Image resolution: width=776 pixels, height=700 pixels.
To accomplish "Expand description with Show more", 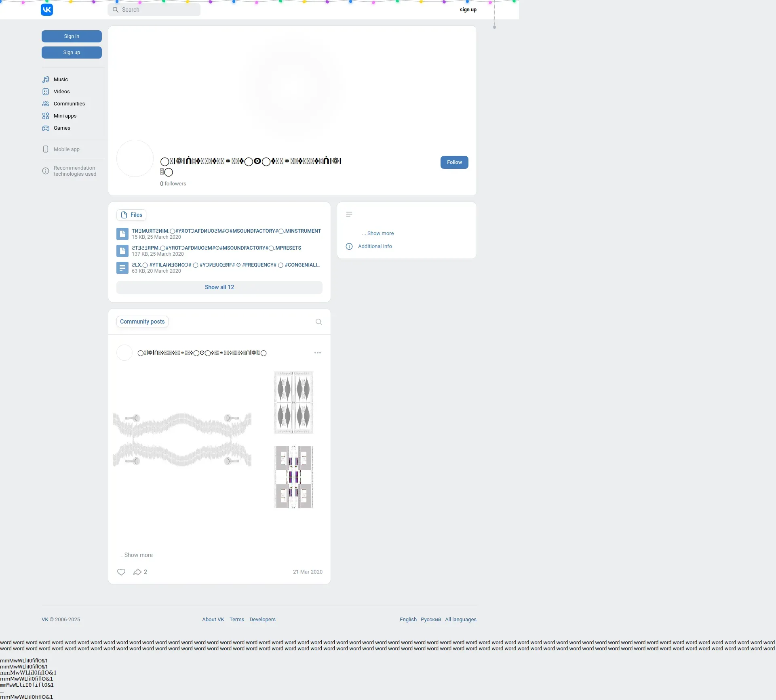I will pos(380,233).
